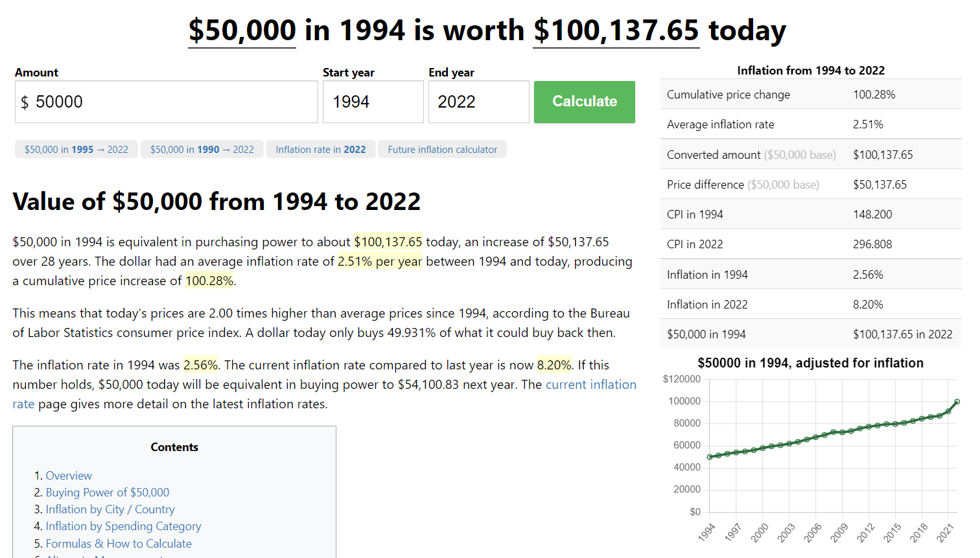Focus the Start year field
This screenshot has height=558, width=980.
(x=373, y=102)
